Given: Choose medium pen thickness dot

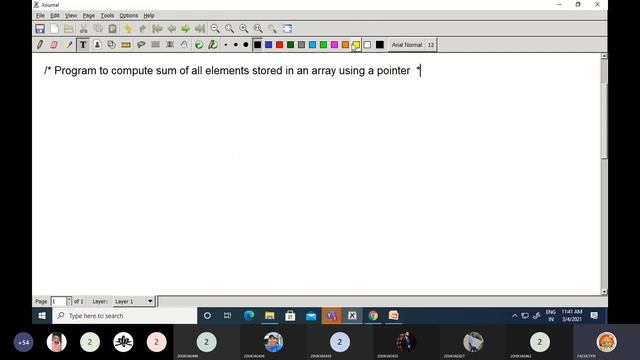Looking at the screenshot, I should point(236,45).
